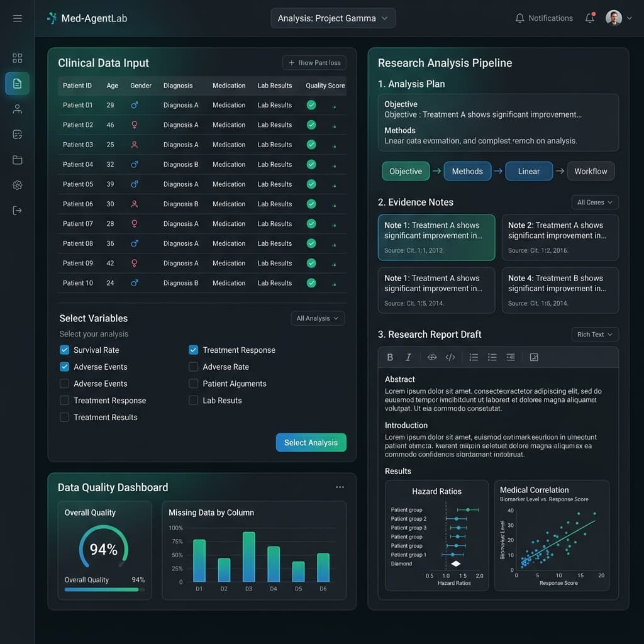Viewport: 644px width, 644px height.
Task: Expand Patient 07 row arrow
Action: click(335, 226)
